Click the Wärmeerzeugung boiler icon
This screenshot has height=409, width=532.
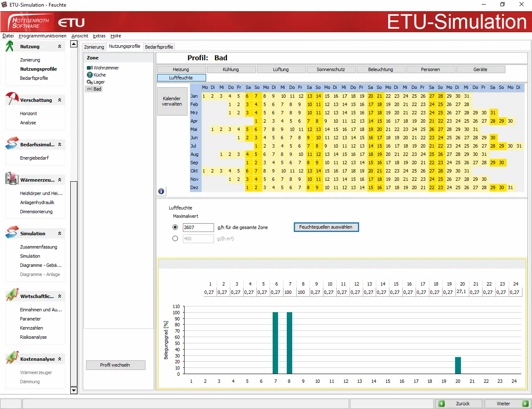[12, 179]
